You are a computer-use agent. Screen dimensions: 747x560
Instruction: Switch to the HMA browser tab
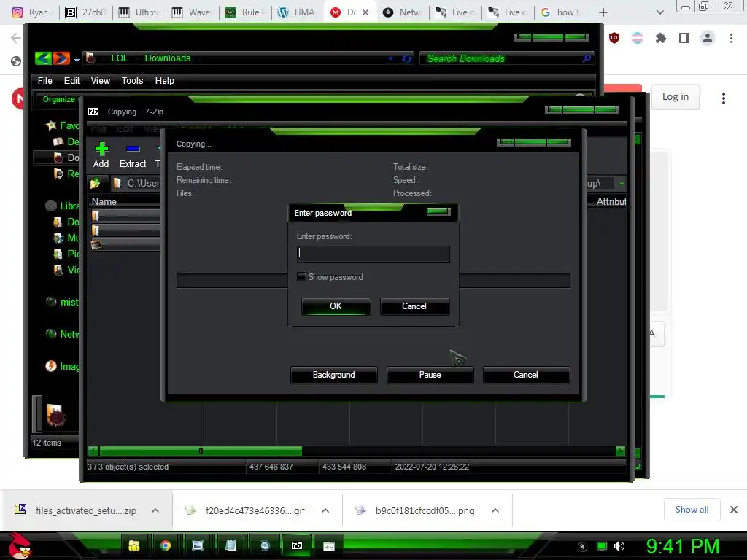click(297, 12)
